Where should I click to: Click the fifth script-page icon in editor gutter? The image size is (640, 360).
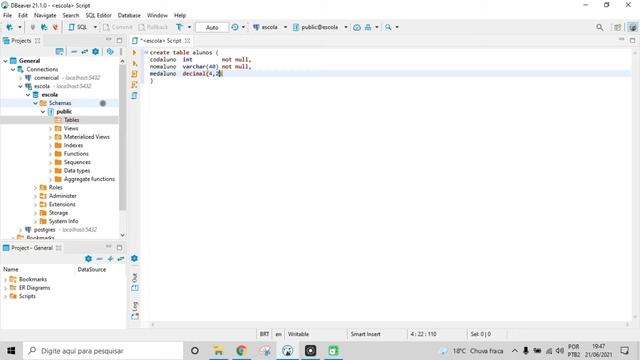[x=134, y=96]
